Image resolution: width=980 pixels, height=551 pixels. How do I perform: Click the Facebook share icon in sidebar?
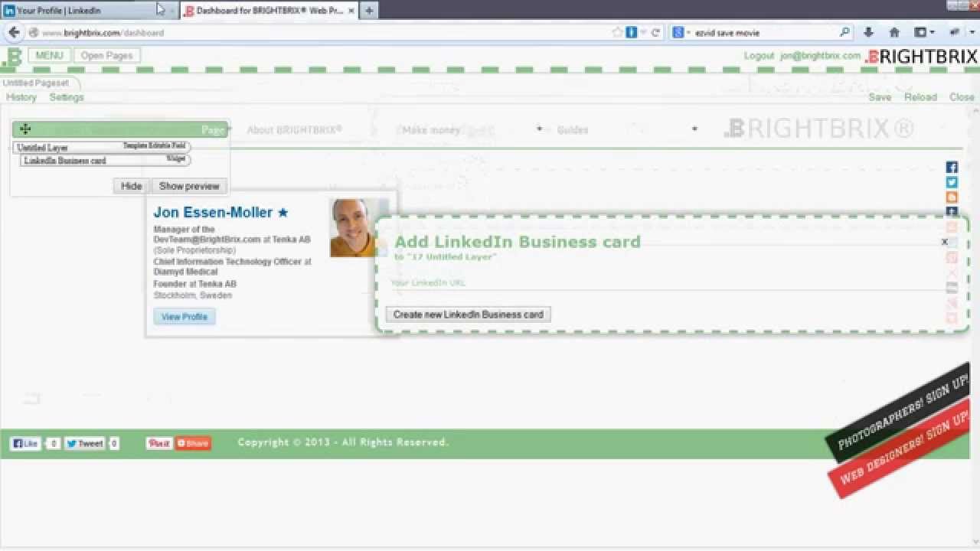pos(952,168)
